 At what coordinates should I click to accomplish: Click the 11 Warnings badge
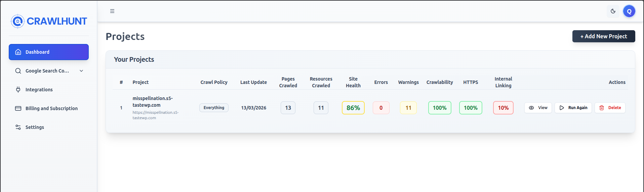coord(408,108)
